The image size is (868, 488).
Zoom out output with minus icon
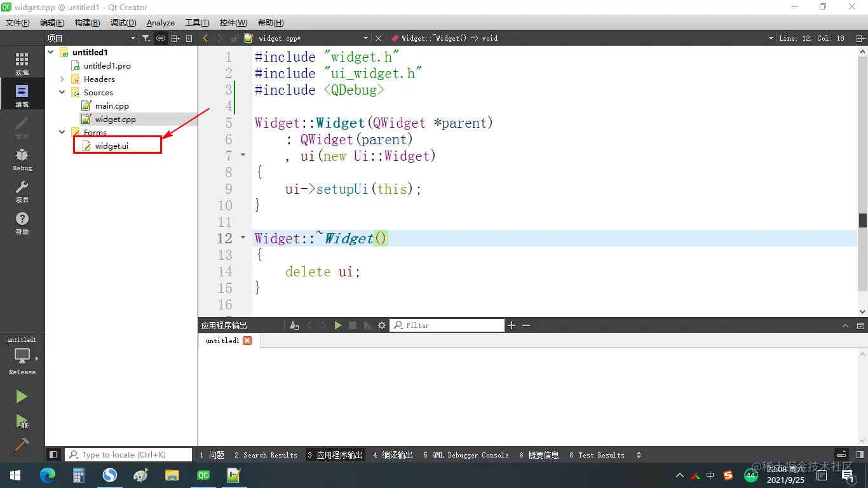click(x=526, y=325)
